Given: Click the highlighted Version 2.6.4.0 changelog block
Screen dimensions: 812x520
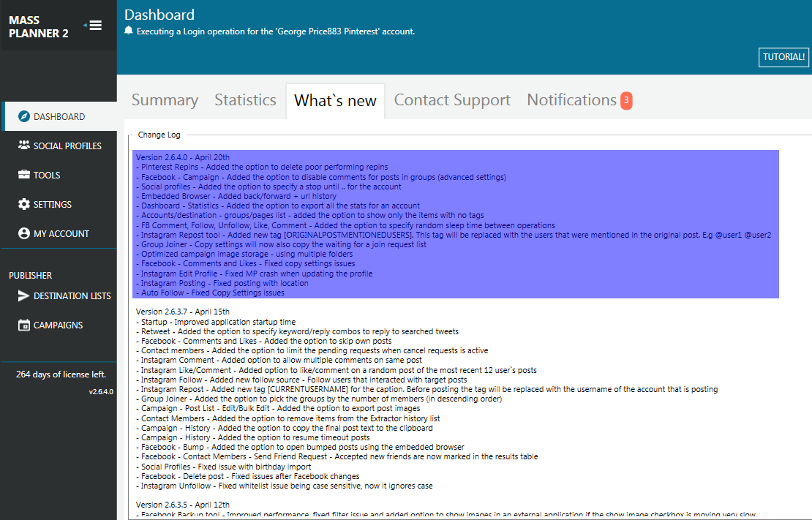Looking at the screenshot, I should tap(455, 224).
